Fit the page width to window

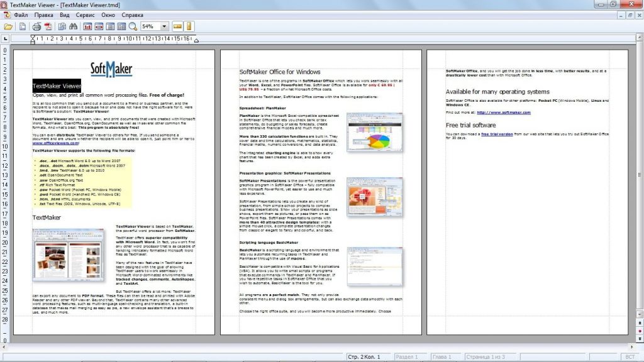pyautogui.click(x=99, y=26)
